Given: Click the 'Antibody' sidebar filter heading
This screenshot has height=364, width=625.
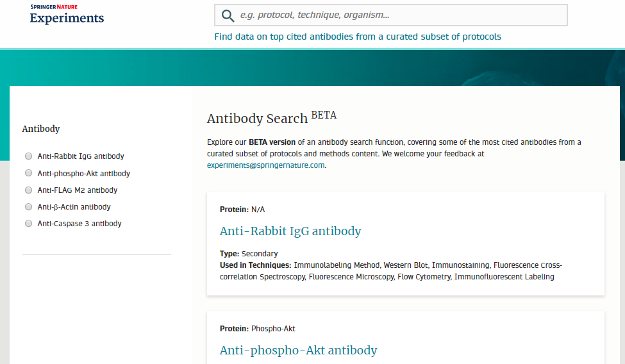Looking at the screenshot, I should pyautogui.click(x=41, y=129).
